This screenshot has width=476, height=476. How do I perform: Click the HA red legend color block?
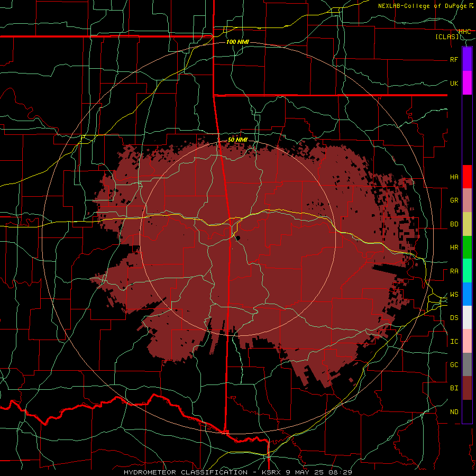[x=467, y=177]
